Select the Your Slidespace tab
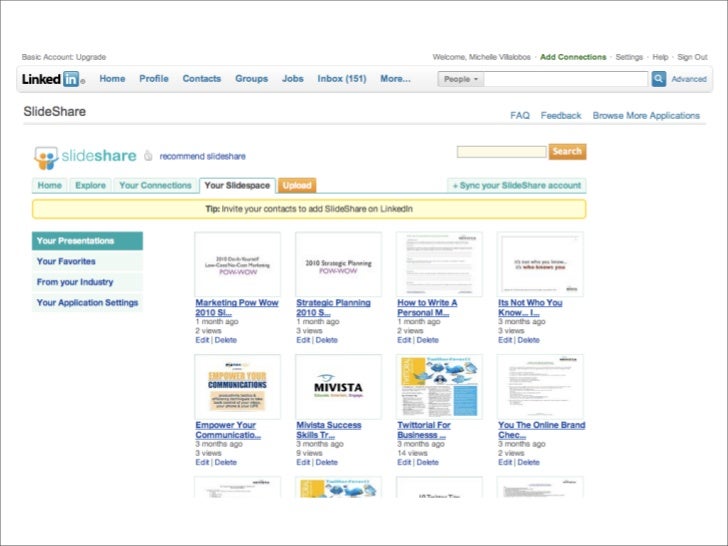This screenshot has height=546, width=728. tap(237, 185)
